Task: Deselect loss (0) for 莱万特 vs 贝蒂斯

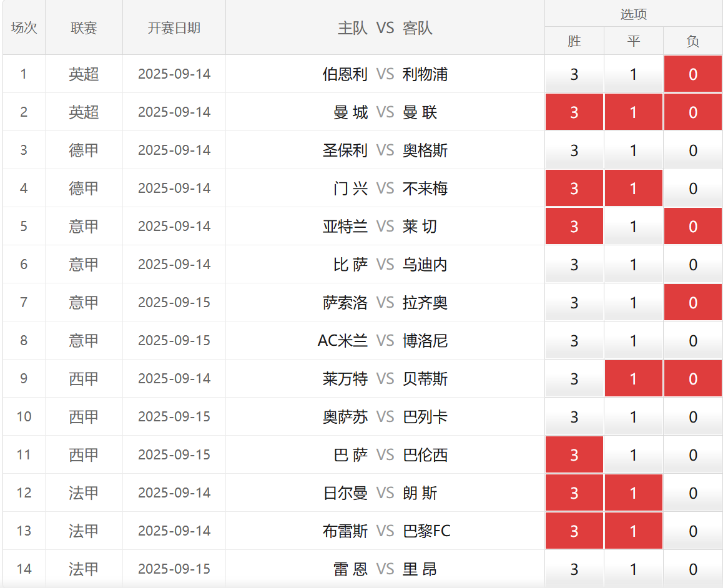Action: tap(693, 378)
